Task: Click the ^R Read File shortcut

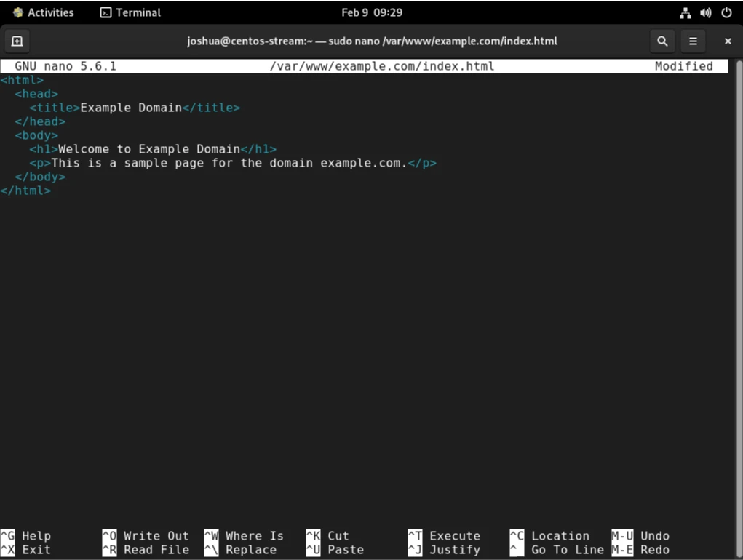Action: click(x=146, y=550)
